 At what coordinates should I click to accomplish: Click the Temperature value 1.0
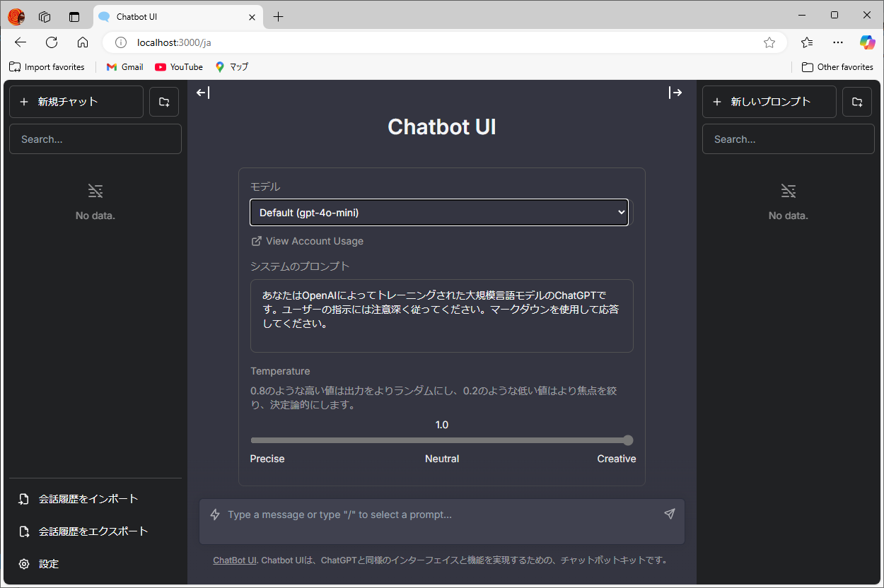[x=442, y=425]
